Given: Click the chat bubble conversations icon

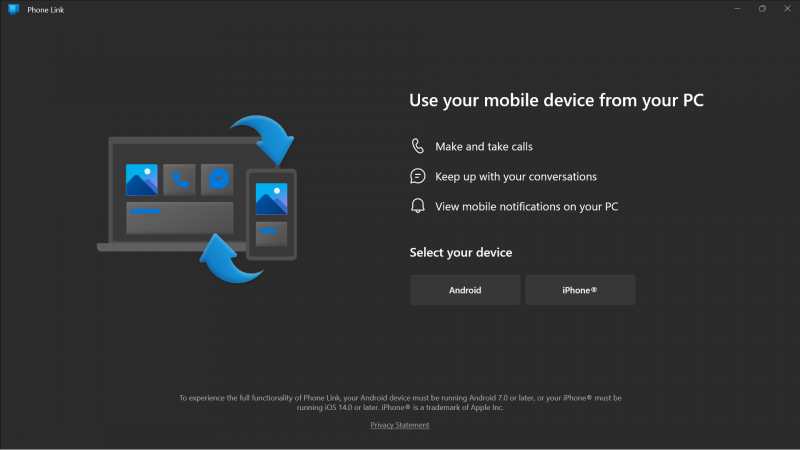Looking at the screenshot, I should coord(417,176).
